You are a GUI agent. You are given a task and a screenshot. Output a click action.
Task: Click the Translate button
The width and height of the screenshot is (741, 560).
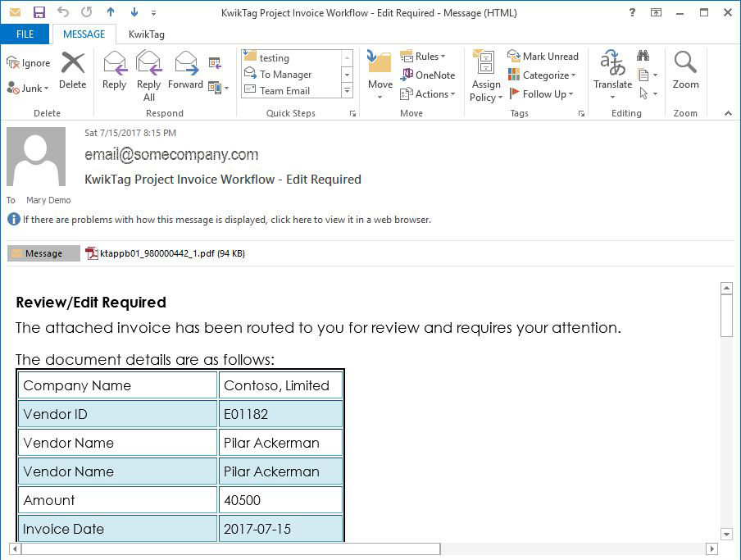point(612,74)
